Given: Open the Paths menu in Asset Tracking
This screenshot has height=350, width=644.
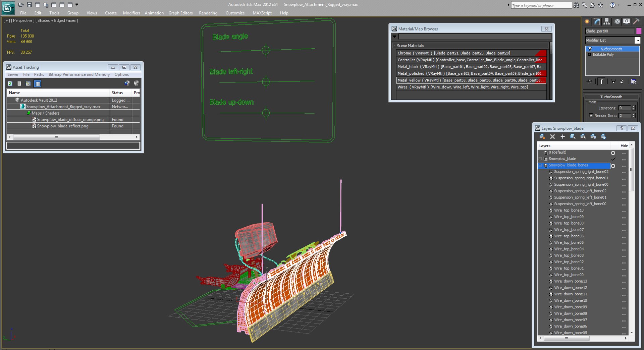Looking at the screenshot, I should pyautogui.click(x=39, y=74).
